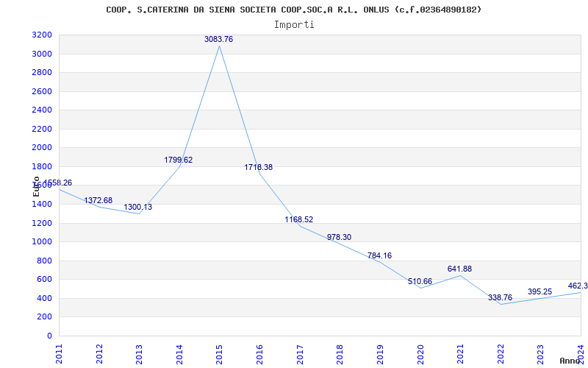Click the 2000 y-axis value
The height and width of the screenshot is (368, 588).
42,148
